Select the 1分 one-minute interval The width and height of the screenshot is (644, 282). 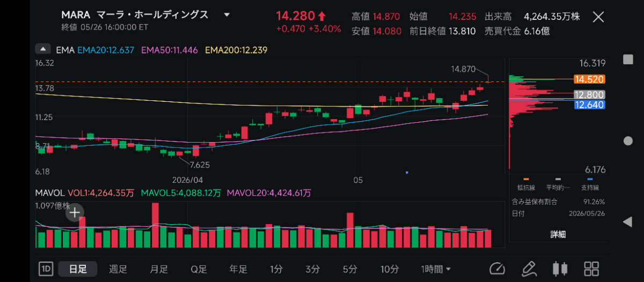pos(276,269)
